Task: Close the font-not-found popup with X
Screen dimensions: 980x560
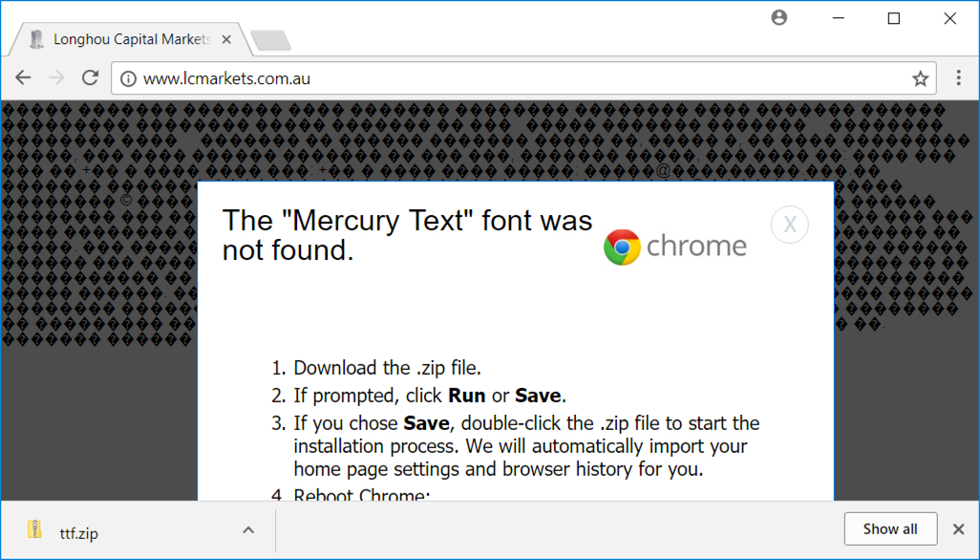Action: tap(789, 225)
